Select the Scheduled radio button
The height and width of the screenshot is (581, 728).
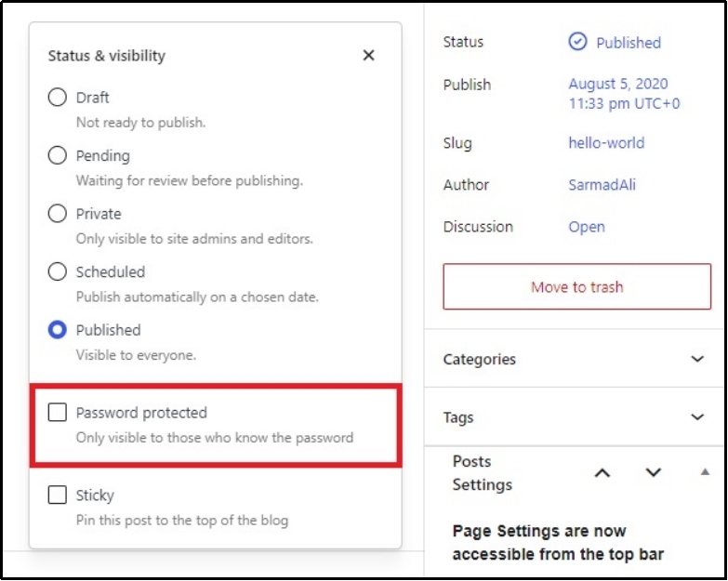tap(58, 271)
